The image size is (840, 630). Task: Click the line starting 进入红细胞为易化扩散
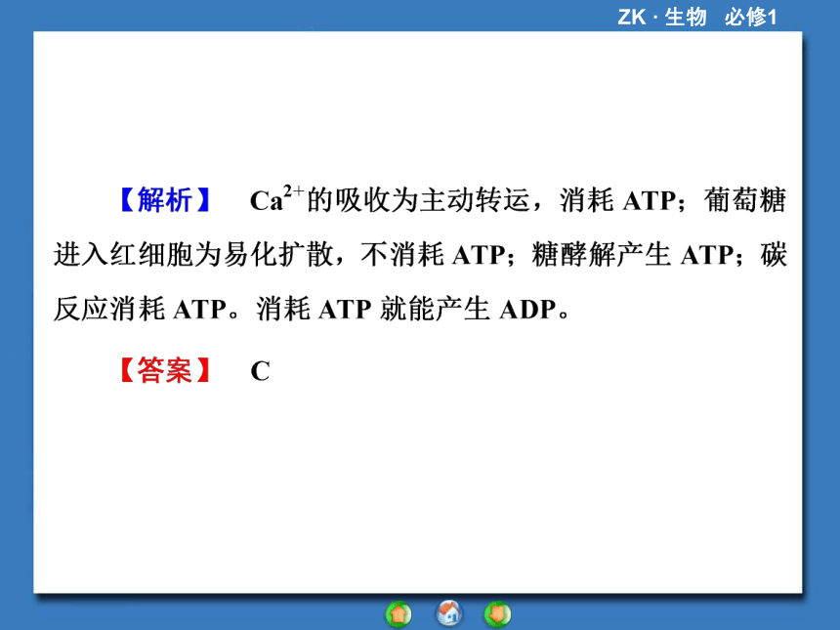pos(420,255)
